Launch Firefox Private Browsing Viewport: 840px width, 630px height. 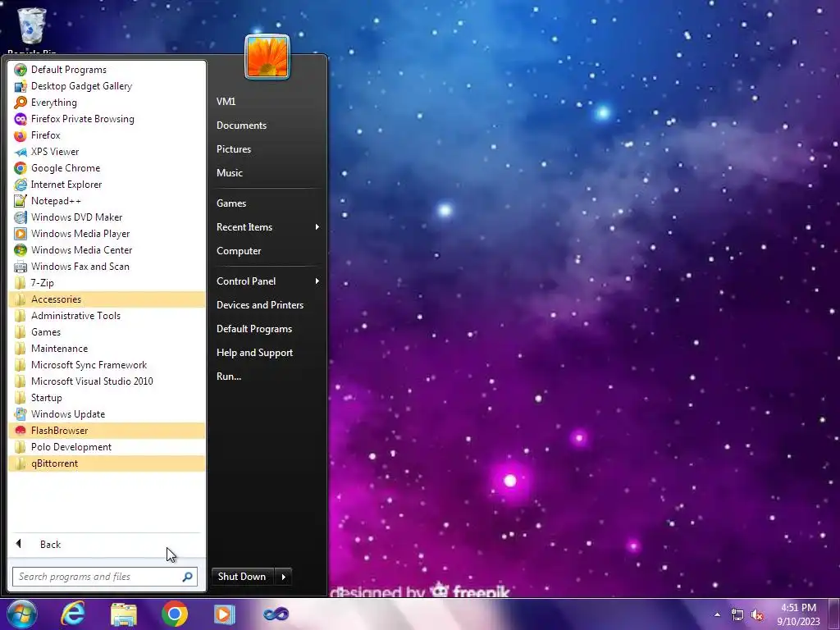[x=107, y=119]
